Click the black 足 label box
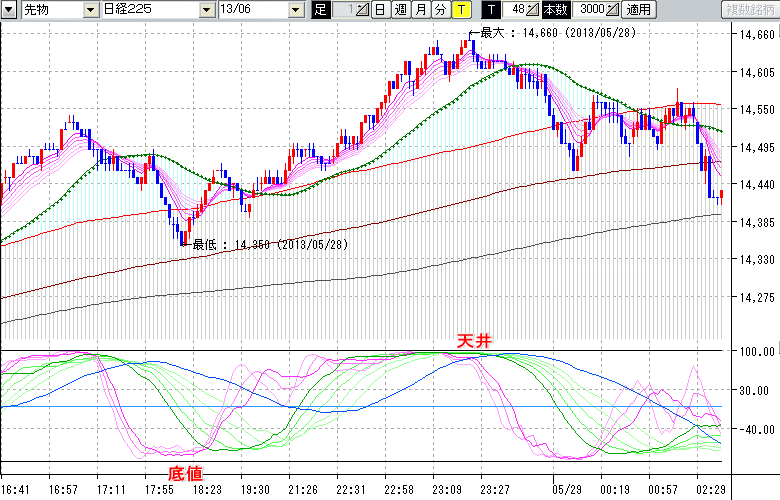This screenshot has width=780, height=500. tap(320, 10)
